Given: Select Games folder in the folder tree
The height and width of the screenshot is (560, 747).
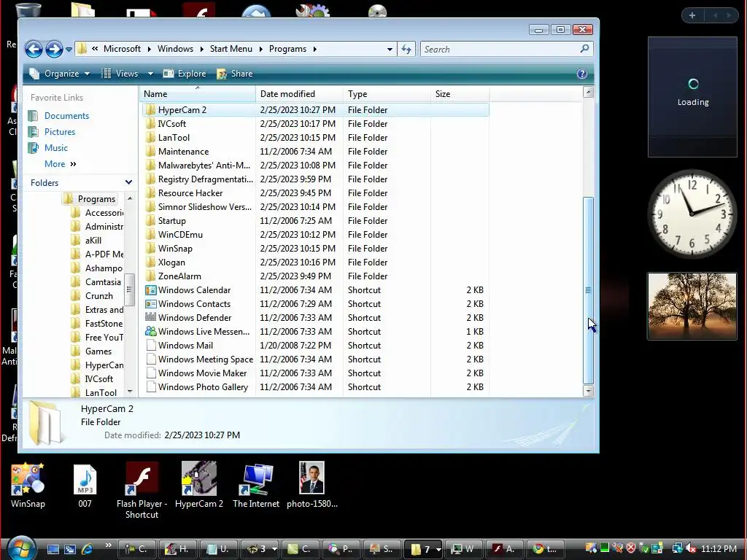Looking at the screenshot, I should point(98,351).
